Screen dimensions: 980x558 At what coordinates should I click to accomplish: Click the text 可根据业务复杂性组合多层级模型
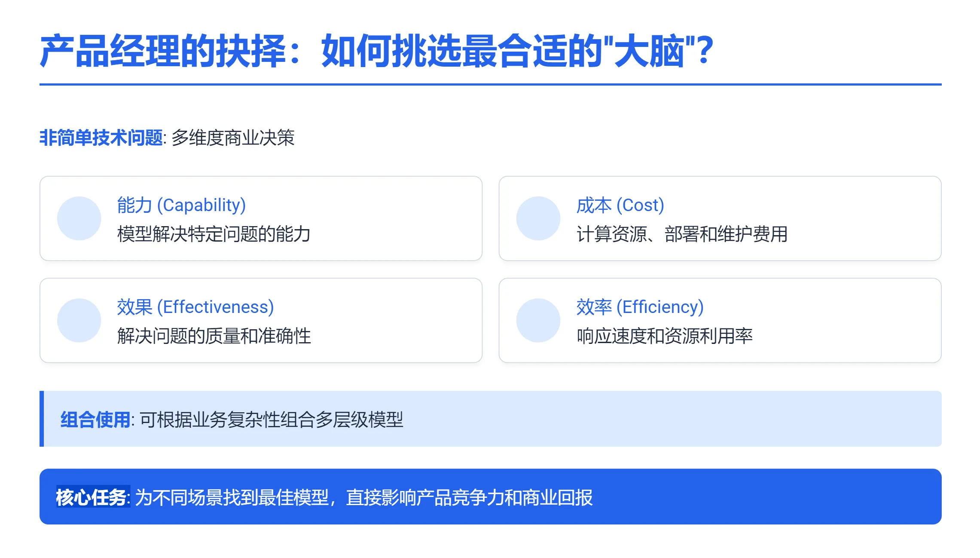[x=272, y=420]
